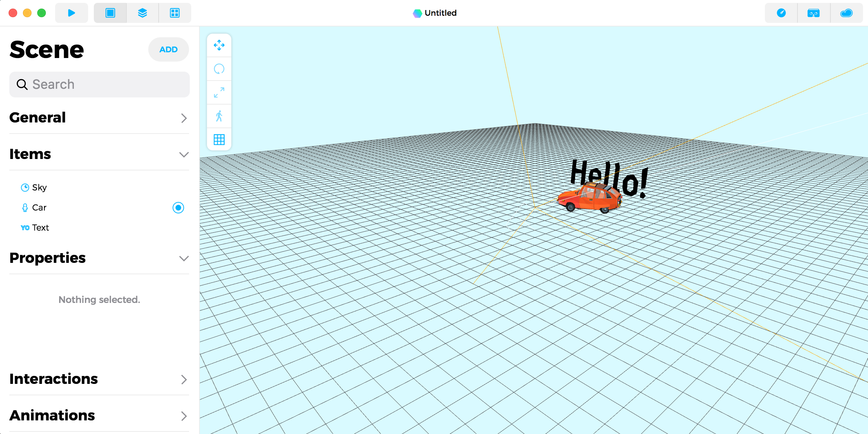Viewport: 868px width, 434px height.
Task: Select the Move tool in viewport
Action: [219, 45]
